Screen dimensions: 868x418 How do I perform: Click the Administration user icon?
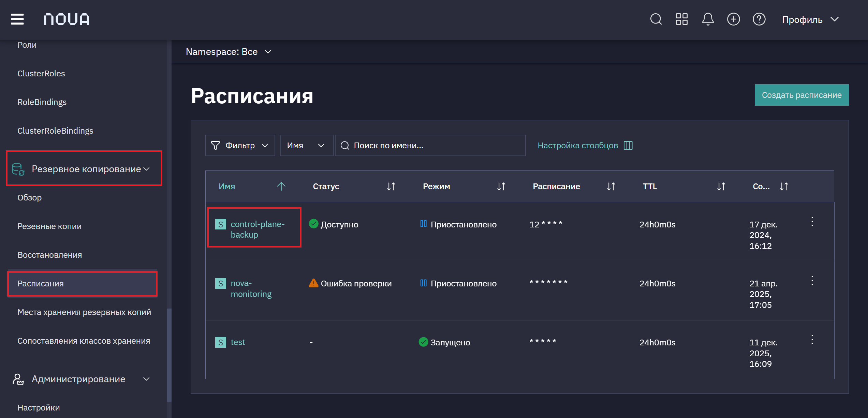pyautogui.click(x=18, y=379)
